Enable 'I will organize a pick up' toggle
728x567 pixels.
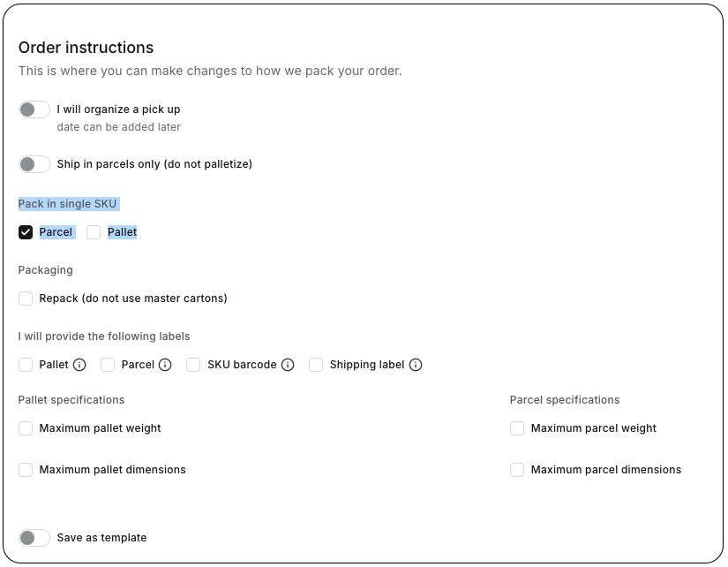pos(34,110)
